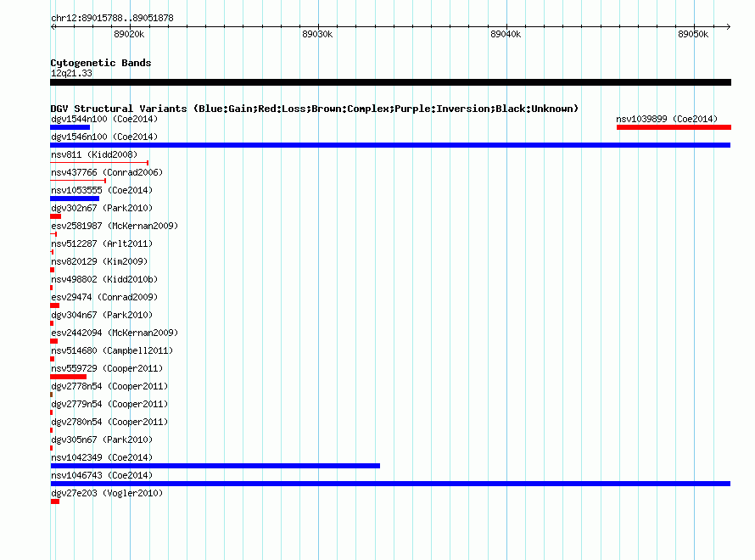Select the red esv2442094 loss bar
Screen dimensions: 755x560
coord(54,341)
